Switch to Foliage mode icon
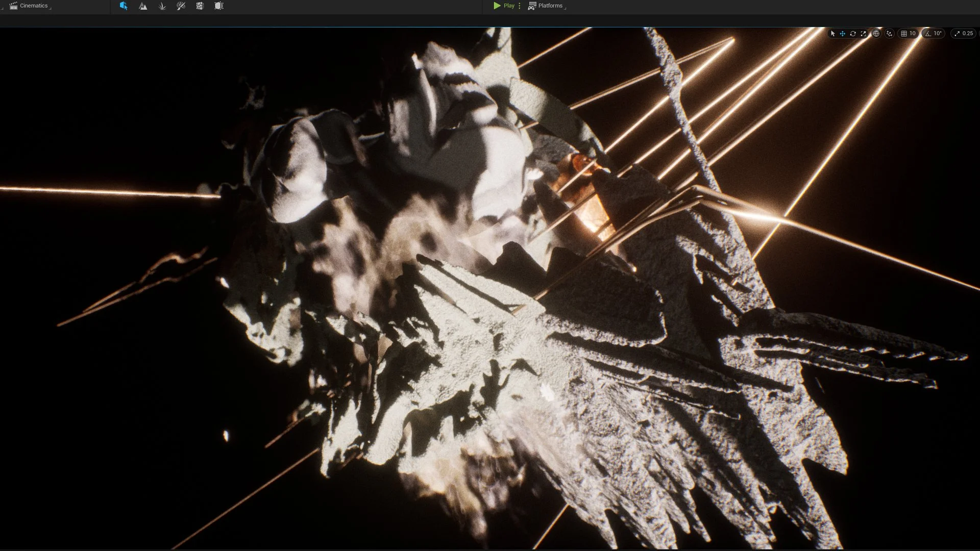 pos(162,6)
